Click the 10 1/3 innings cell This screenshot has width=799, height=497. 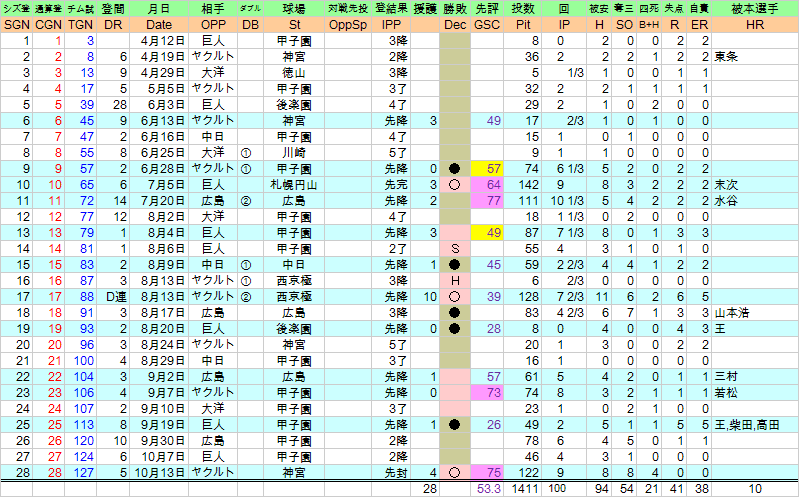coord(564,201)
